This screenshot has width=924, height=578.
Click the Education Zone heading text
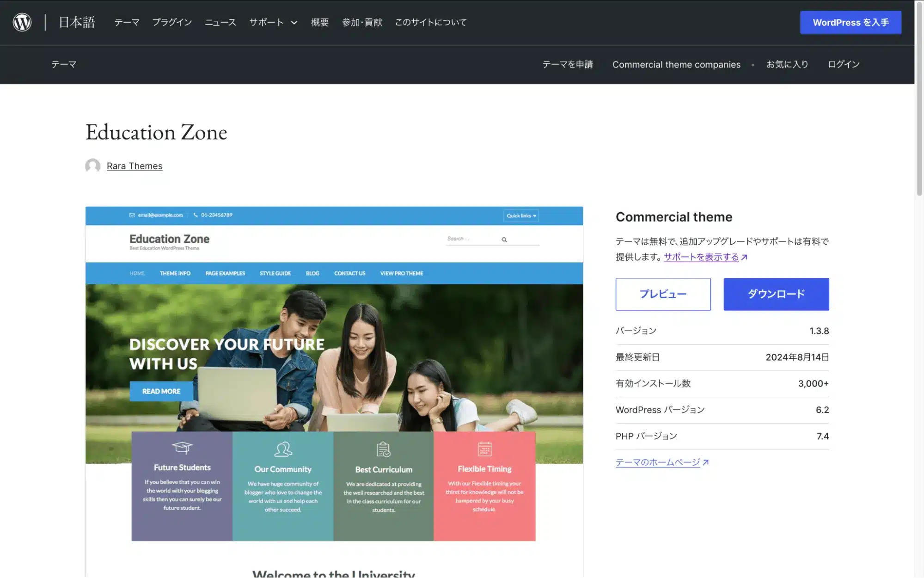(x=156, y=132)
